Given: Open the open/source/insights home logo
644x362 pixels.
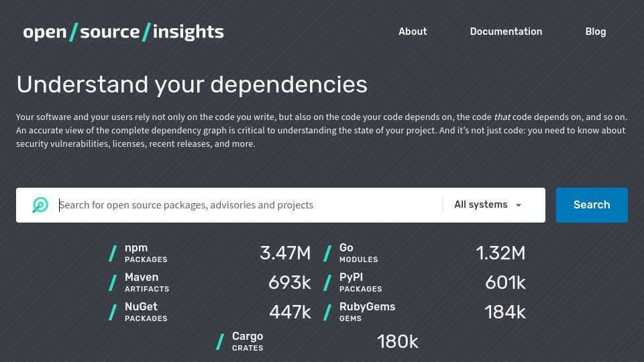Looking at the screenshot, I should (123, 32).
